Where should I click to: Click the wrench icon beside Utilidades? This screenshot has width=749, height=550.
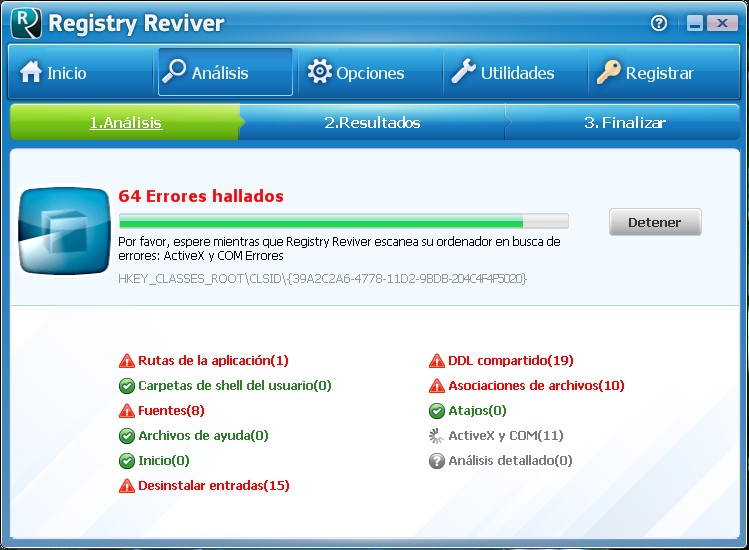464,71
